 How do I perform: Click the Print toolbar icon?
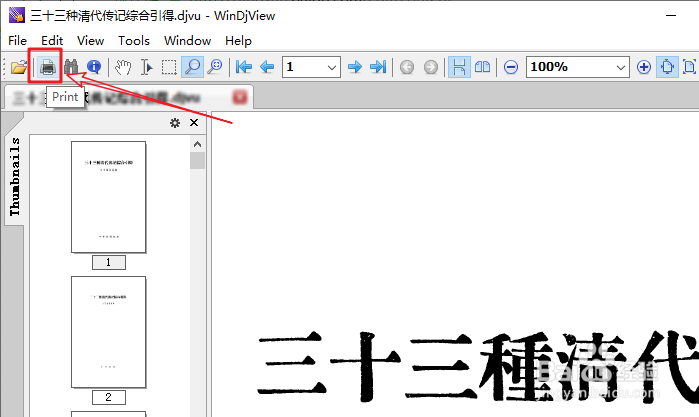click(48, 67)
